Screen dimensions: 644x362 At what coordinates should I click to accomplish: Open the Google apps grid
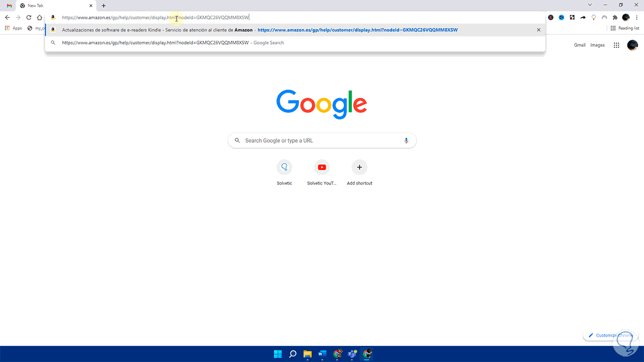coord(616,45)
